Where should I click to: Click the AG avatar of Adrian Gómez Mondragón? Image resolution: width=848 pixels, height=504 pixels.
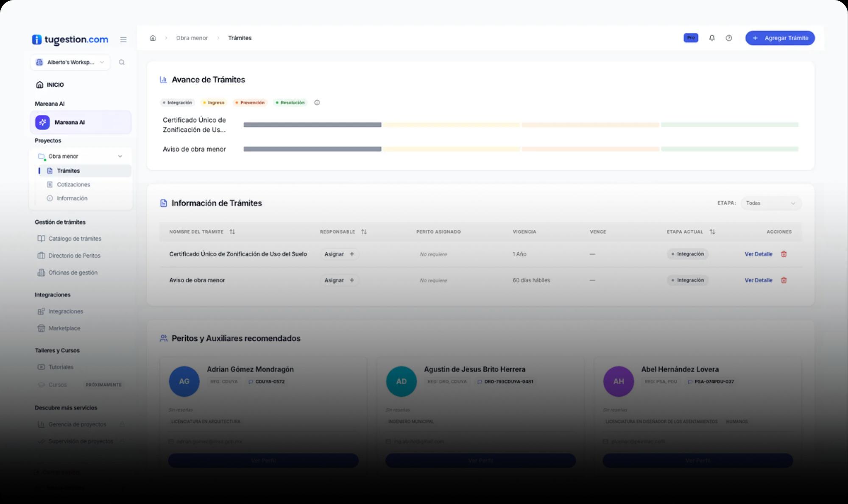pyautogui.click(x=184, y=381)
